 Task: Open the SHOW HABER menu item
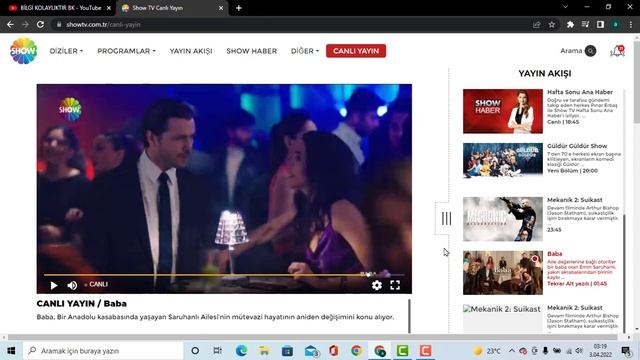click(251, 51)
